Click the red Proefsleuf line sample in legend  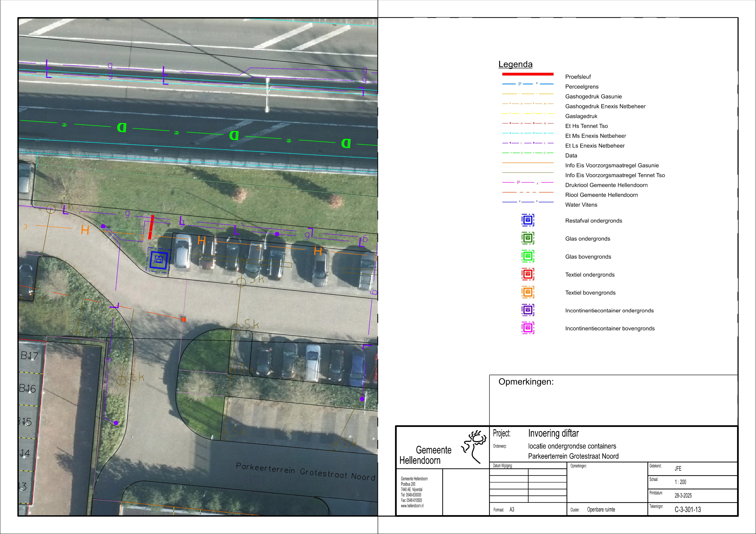pyautogui.click(x=527, y=74)
